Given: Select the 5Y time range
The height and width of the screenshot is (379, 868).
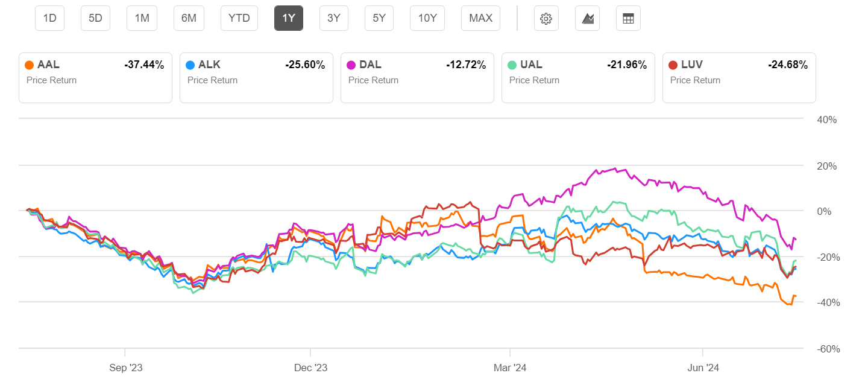Looking at the screenshot, I should click(379, 18).
